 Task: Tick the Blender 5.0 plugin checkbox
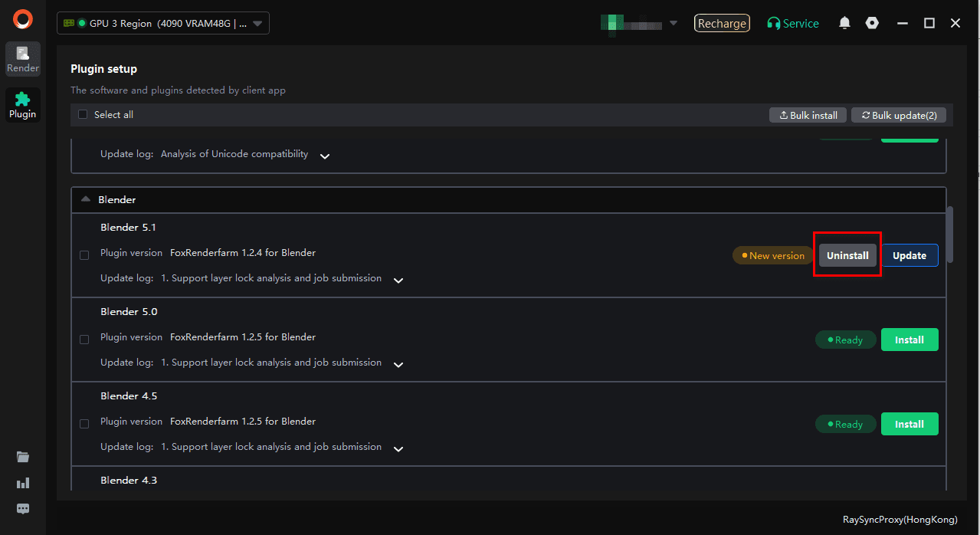84,340
